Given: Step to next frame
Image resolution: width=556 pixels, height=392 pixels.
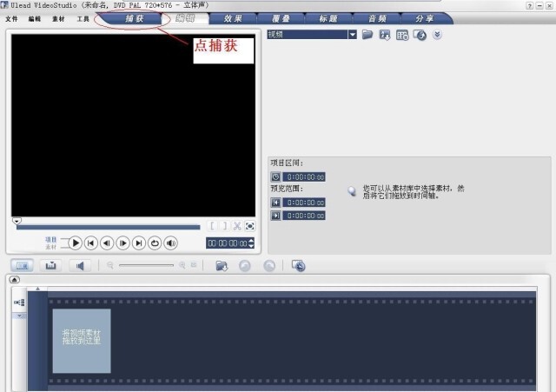Looking at the screenshot, I should (122, 243).
